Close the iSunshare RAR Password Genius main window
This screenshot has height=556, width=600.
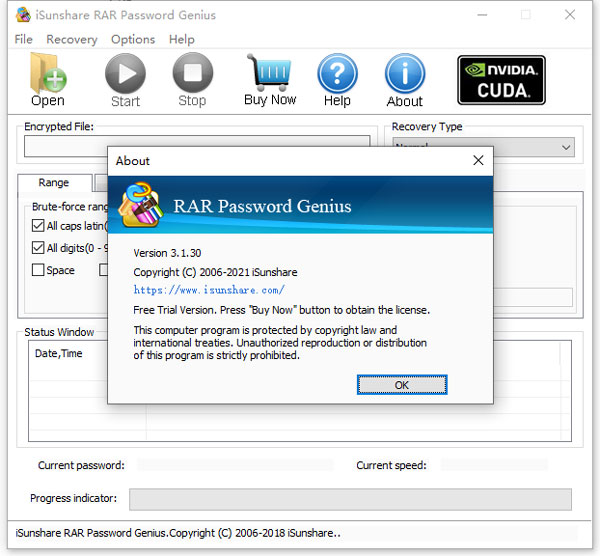click(x=570, y=15)
